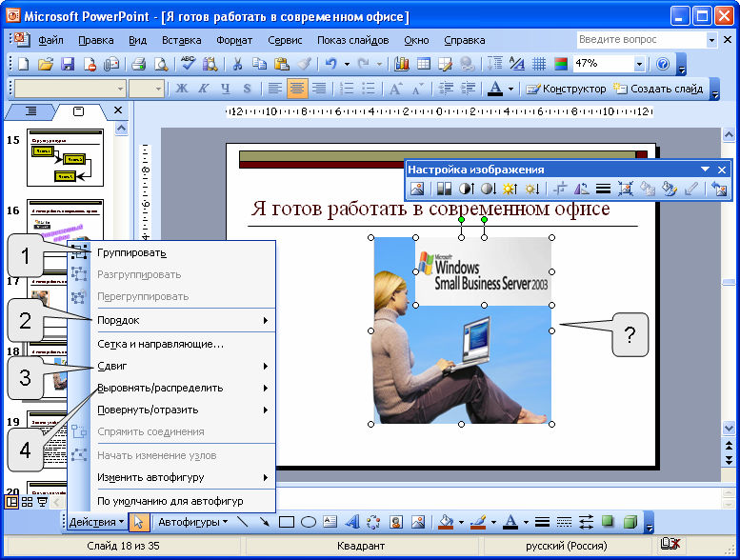740x560 pixels.
Task: Click Color mode icon in Настройка изображения toolbar
Action: click(x=444, y=190)
